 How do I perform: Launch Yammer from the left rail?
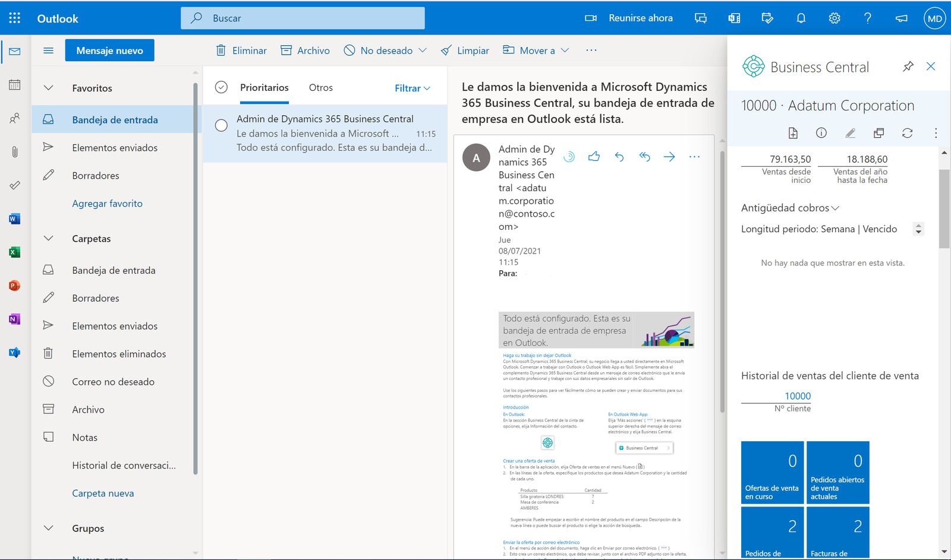[x=15, y=353]
